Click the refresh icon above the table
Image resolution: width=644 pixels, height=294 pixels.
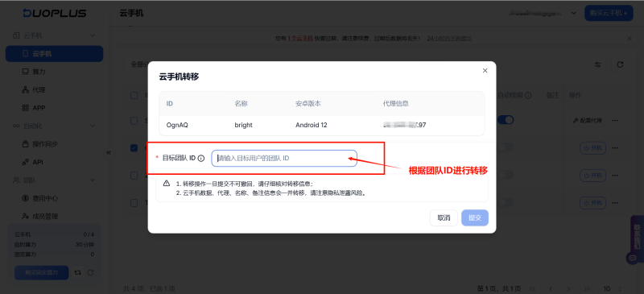click(x=620, y=64)
